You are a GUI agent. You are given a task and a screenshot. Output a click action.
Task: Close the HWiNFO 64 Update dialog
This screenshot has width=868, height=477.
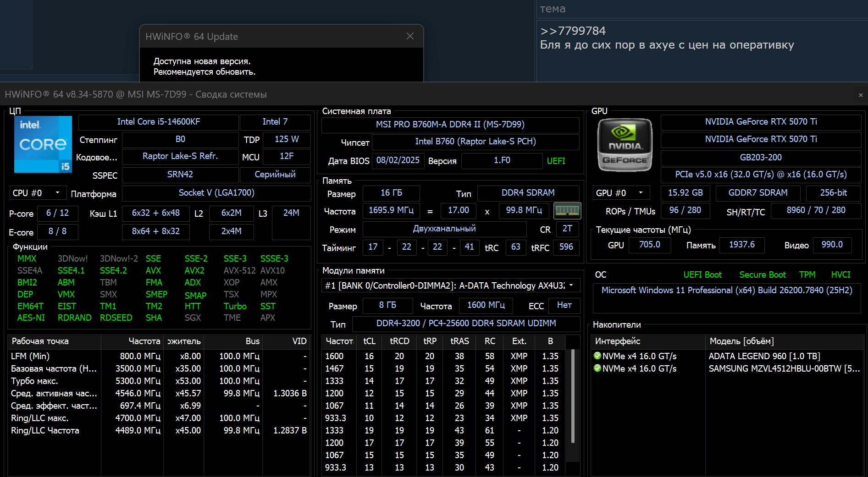tap(410, 36)
